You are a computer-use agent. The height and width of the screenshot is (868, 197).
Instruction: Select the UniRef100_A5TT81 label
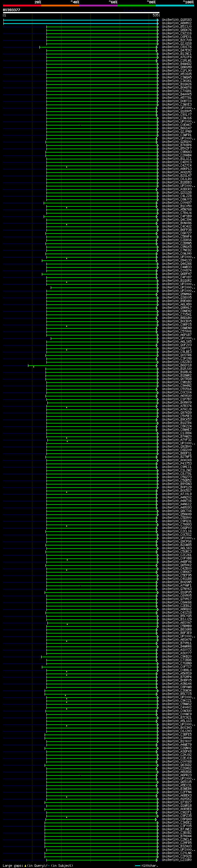(x=176, y=98)
